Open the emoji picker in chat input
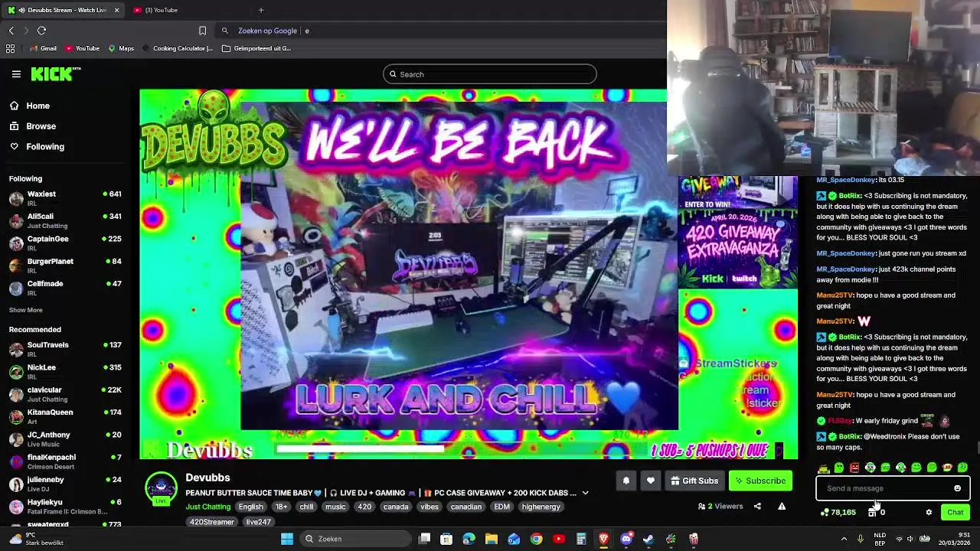This screenshot has height=551, width=980. (957, 488)
